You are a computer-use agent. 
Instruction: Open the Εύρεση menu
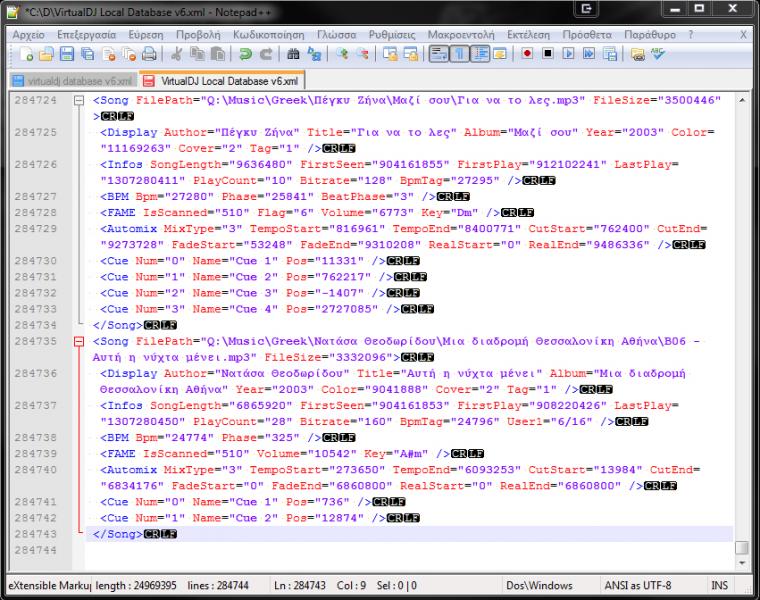point(146,35)
